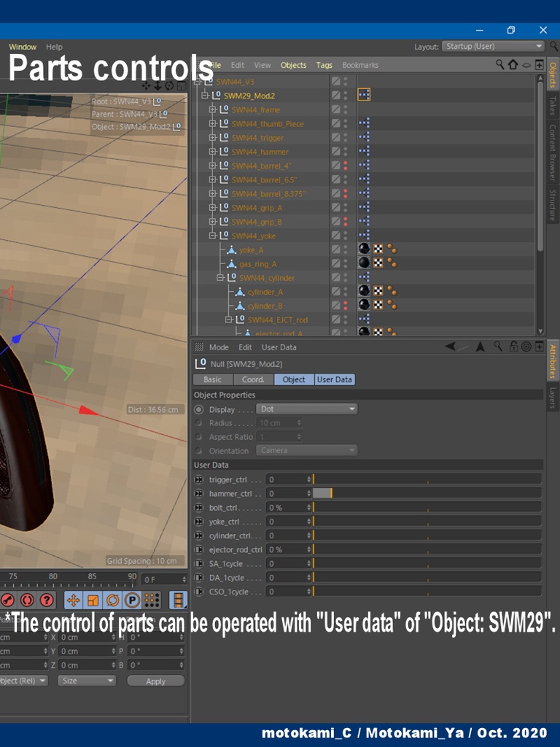Open the Window menu
Screen dimensions: 560x747
click(23, 47)
